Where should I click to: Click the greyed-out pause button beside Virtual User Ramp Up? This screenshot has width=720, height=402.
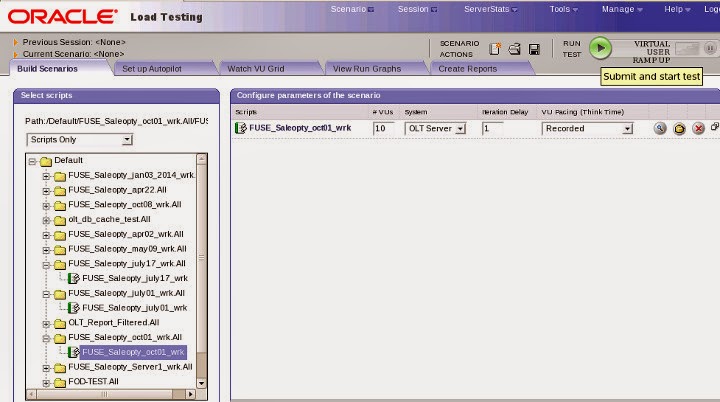click(710, 48)
